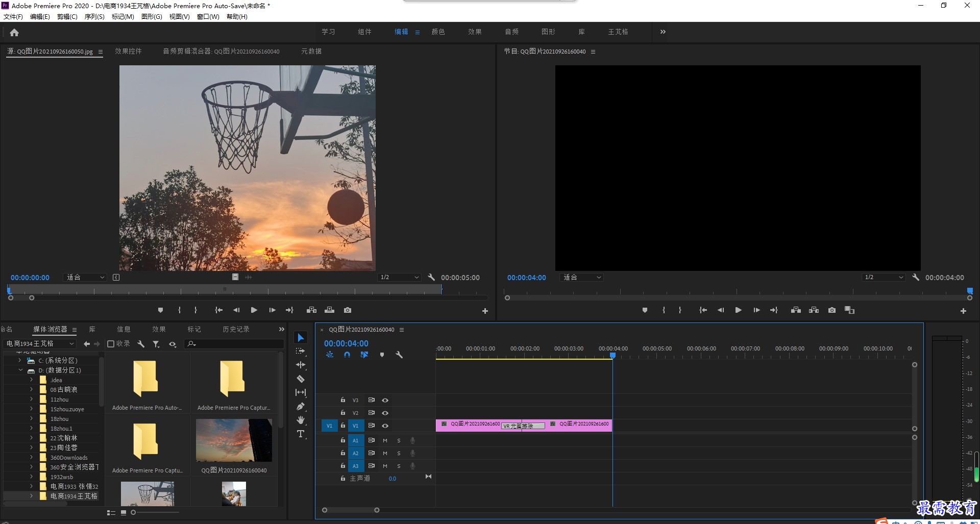Toggle nest sequence insert mode
Viewport: 980px width, 524px height.
(330, 355)
